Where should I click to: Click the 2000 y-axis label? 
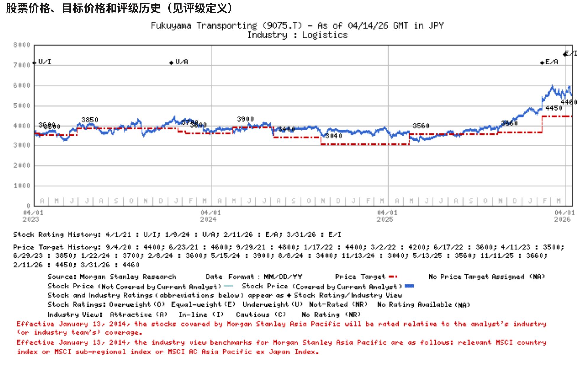pyautogui.click(x=22, y=166)
